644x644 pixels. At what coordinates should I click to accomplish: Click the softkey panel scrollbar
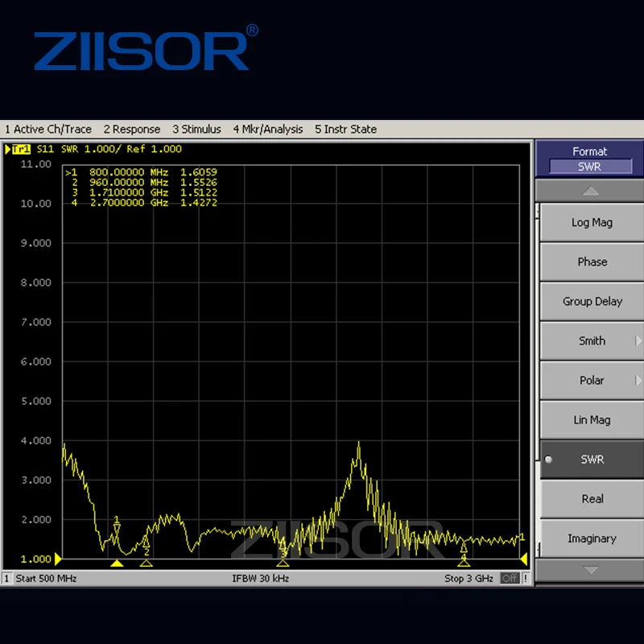coord(538,380)
